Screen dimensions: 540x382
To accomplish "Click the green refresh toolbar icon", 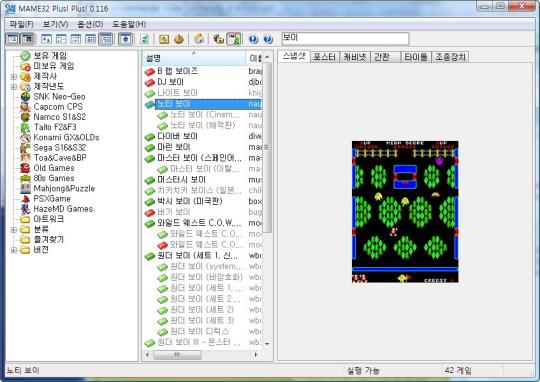I will pos(144,39).
